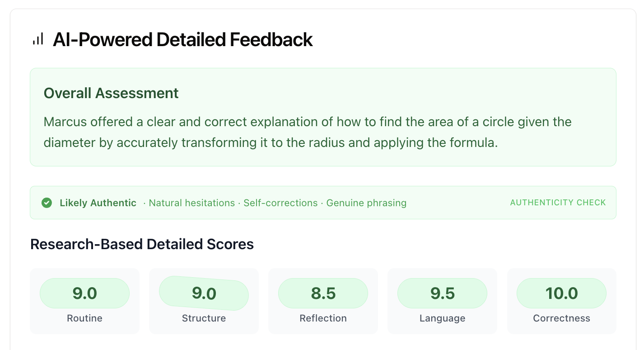This screenshot has height=350, width=644.
Task: Click the Overall Assessment paragraph about Marcus
Action: pyautogui.click(x=308, y=132)
